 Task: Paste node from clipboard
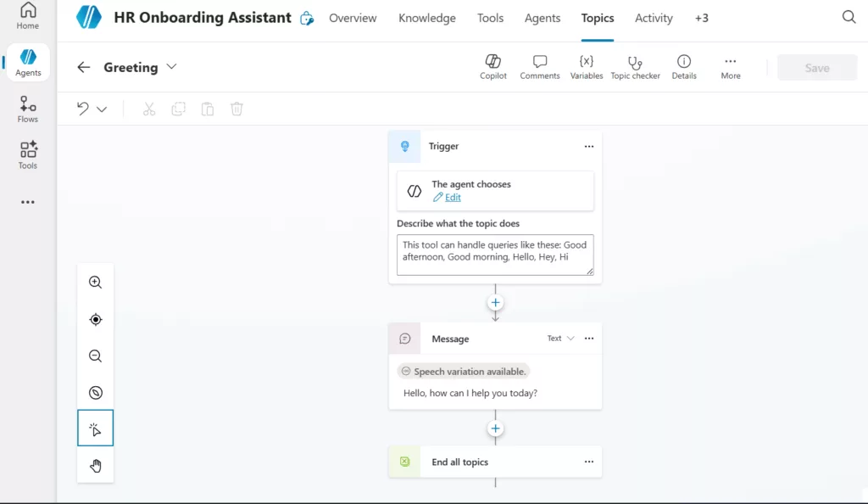208,109
